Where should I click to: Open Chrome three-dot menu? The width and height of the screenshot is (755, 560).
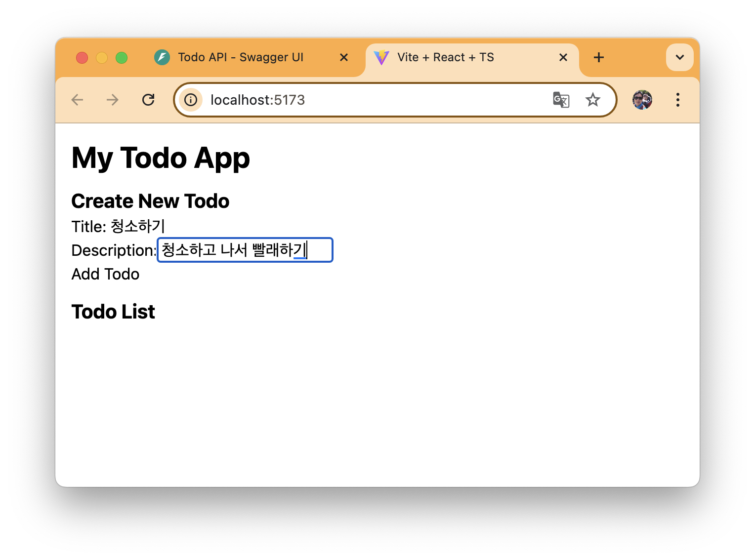click(678, 100)
